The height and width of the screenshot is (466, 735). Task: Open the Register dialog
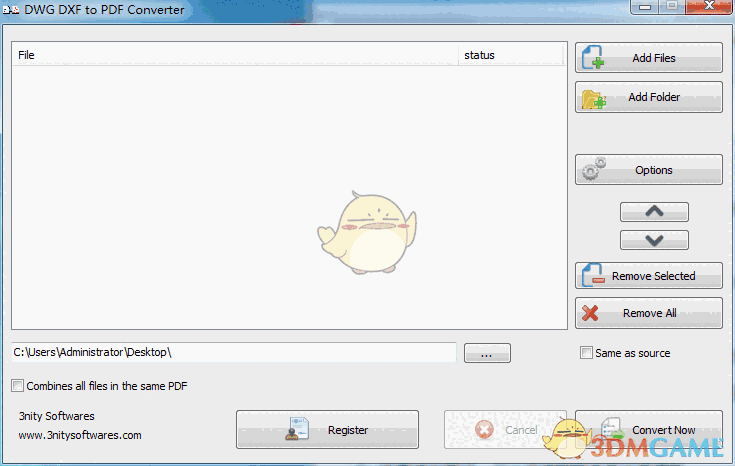[x=327, y=429]
